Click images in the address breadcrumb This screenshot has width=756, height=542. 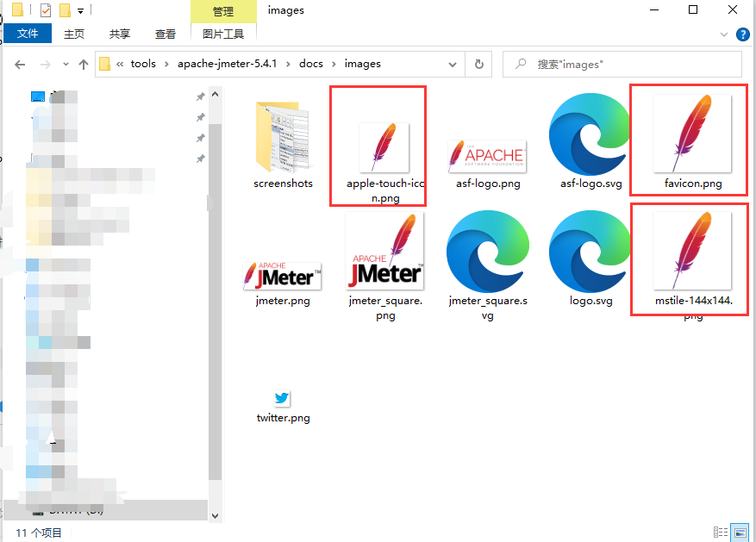(x=363, y=64)
